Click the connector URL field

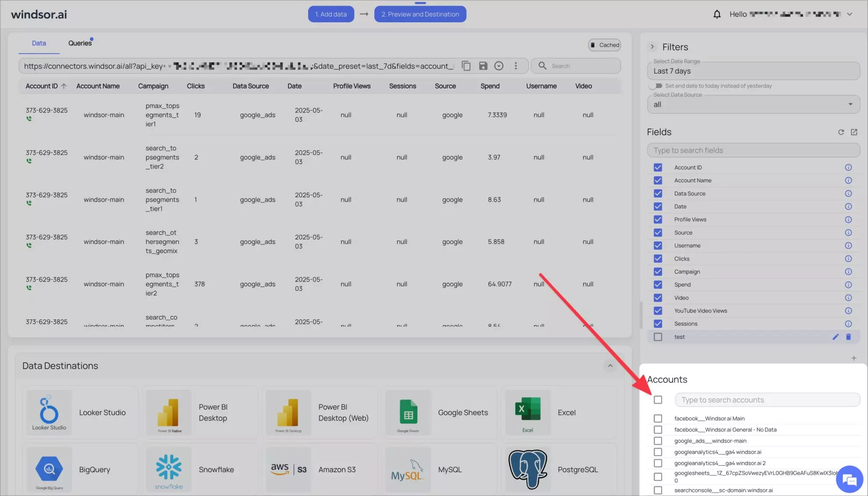(239, 66)
